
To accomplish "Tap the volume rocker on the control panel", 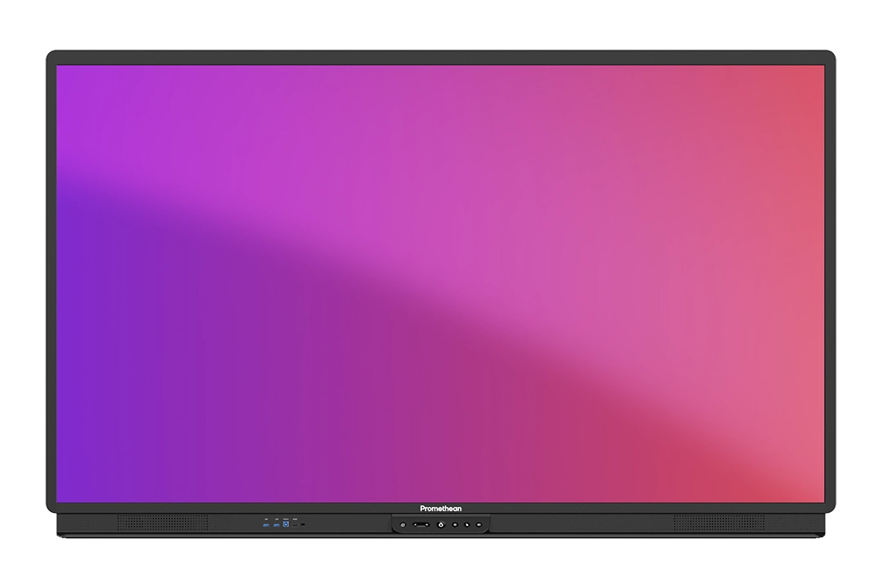I will pos(421,525).
